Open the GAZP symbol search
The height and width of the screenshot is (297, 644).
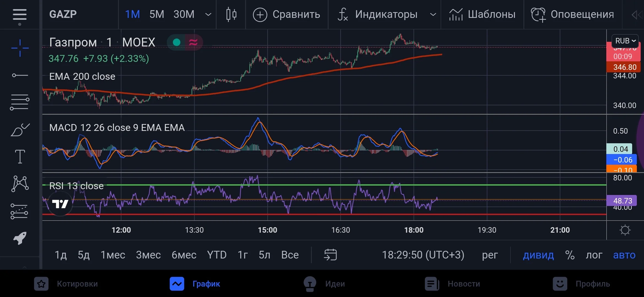pos(63,14)
